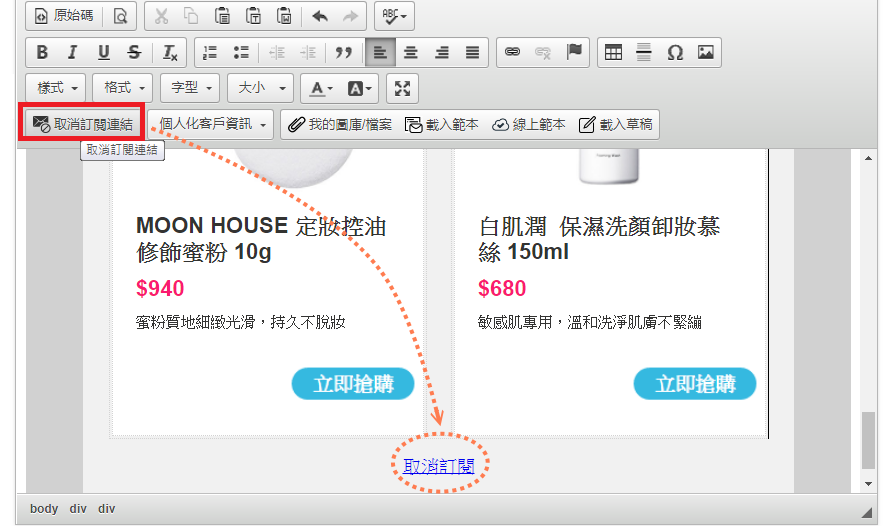This screenshot has width=888, height=526.
Task: Click the Cut scissors icon
Action: [x=162, y=16]
